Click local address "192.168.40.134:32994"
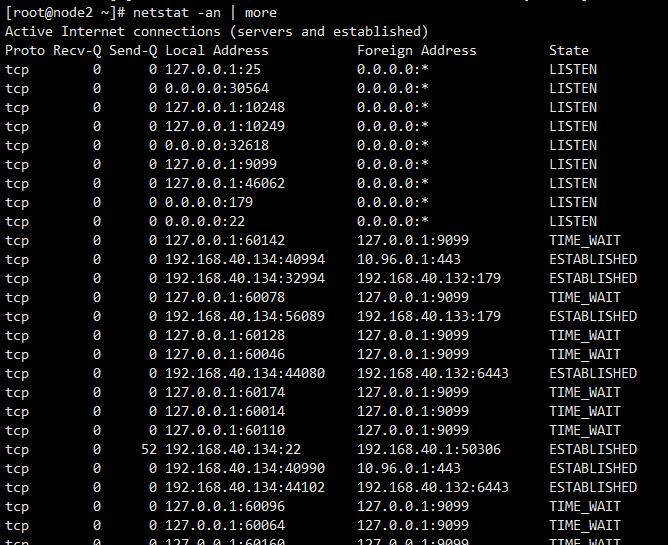Screen dimensions: 668x545 245,278
